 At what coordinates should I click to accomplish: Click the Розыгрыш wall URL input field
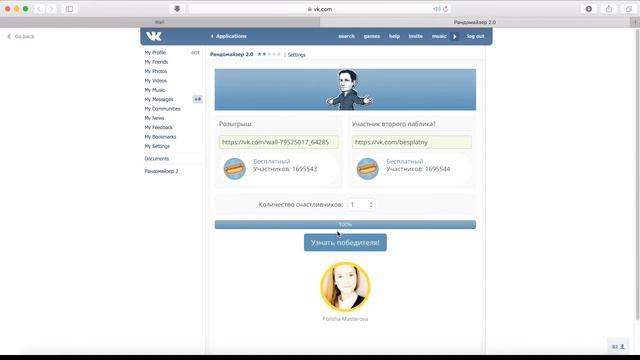[x=278, y=142]
